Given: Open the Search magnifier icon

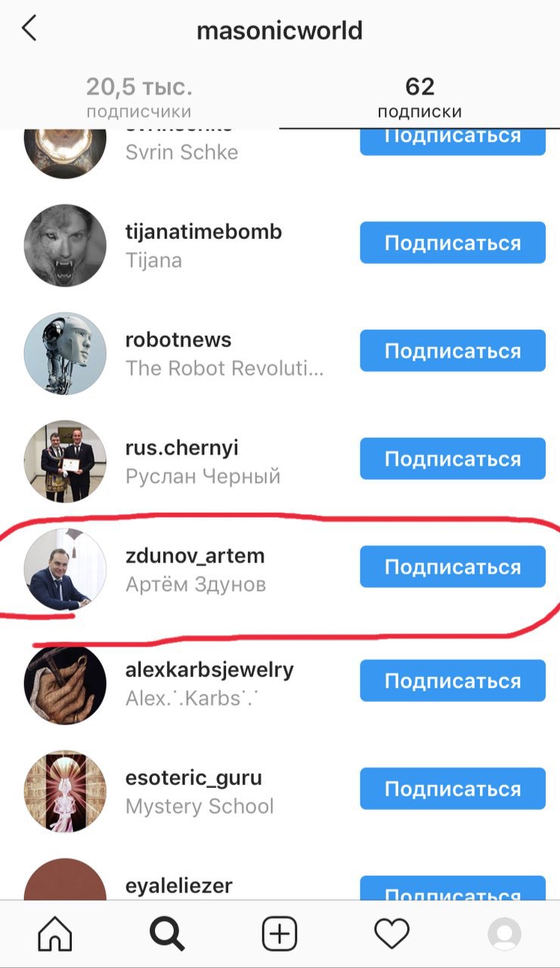Looking at the screenshot, I should [167, 934].
